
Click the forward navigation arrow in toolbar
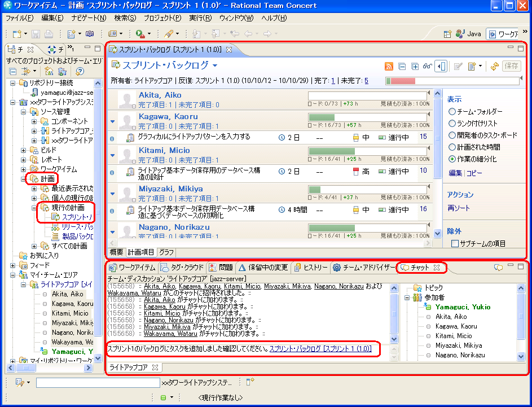267,34
